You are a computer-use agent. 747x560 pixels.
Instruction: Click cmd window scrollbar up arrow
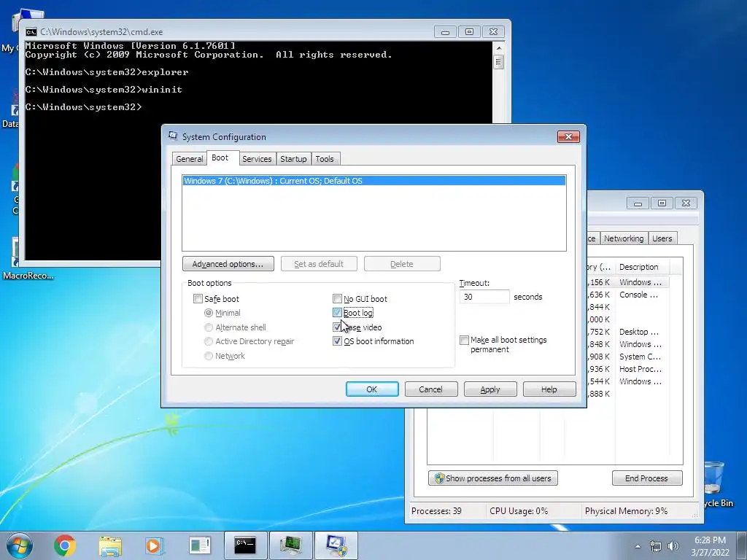pyautogui.click(x=499, y=48)
